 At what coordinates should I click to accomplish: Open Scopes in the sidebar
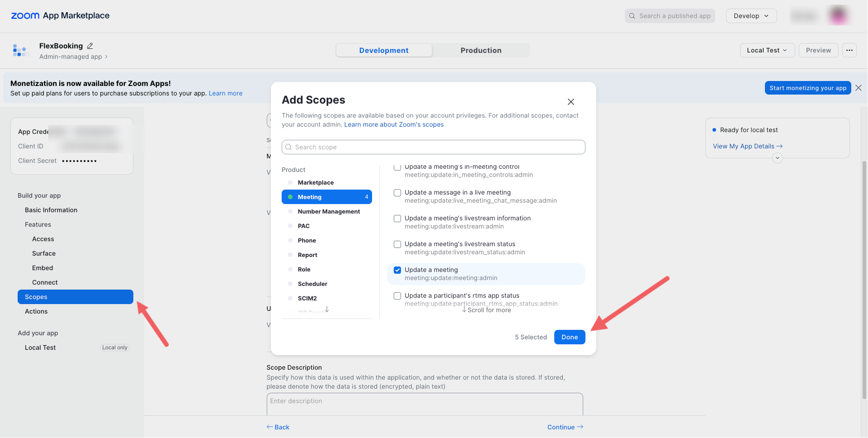[x=75, y=297]
